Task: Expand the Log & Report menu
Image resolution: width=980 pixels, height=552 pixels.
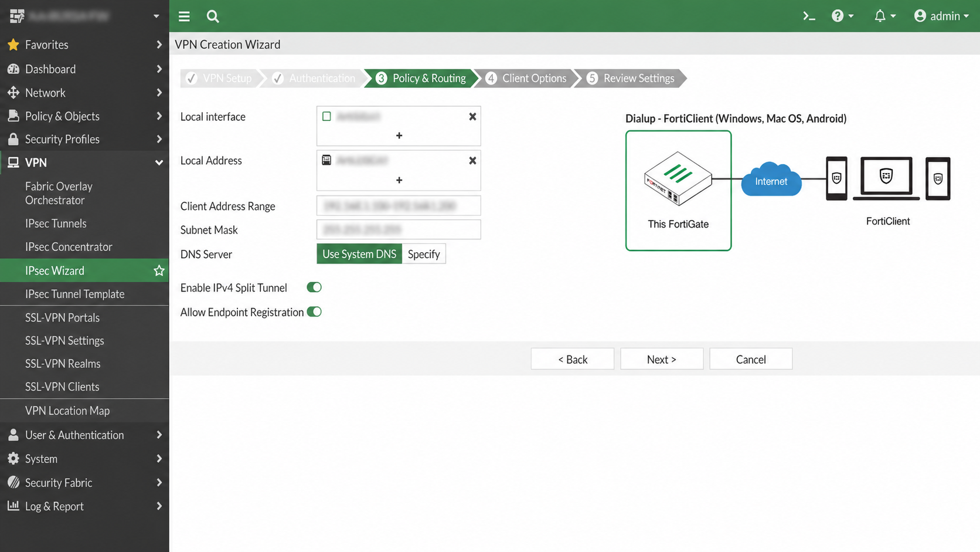Action: click(84, 506)
